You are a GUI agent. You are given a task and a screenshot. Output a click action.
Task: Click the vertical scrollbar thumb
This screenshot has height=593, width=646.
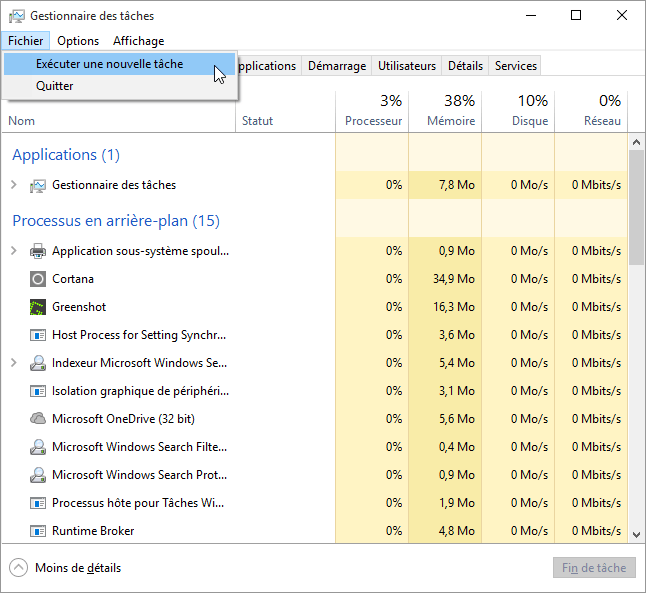tap(636, 208)
